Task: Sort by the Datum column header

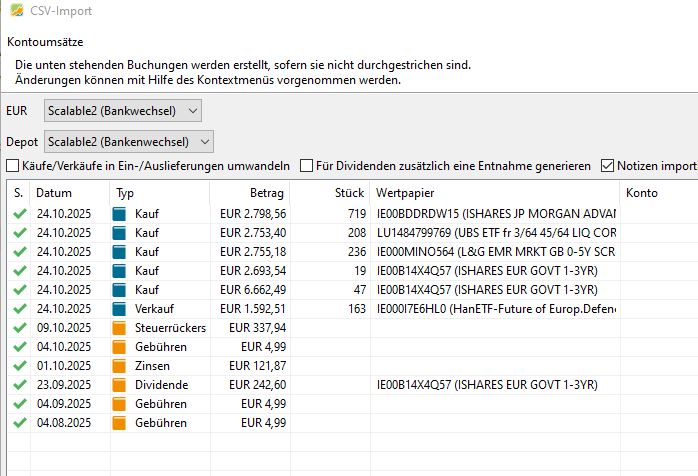Action: click(x=55, y=192)
